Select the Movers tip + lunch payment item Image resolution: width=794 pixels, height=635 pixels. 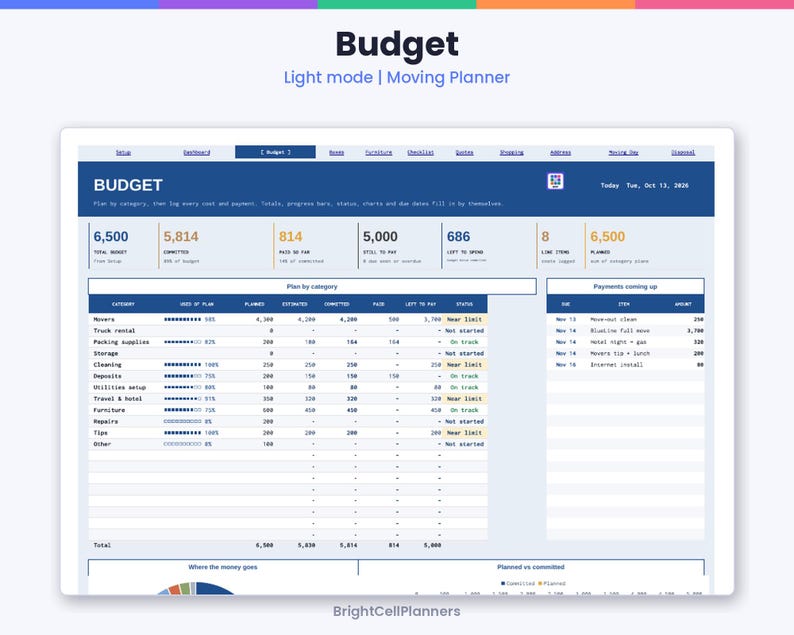pyautogui.click(x=620, y=353)
